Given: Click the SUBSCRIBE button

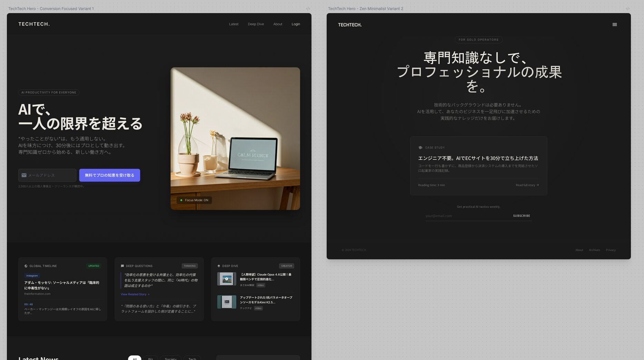Looking at the screenshot, I should click(522, 216).
